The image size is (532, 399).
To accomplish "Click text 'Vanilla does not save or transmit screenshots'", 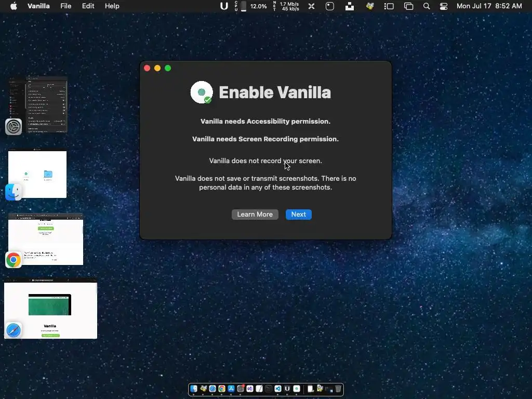I will pyautogui.click(x=247, y=179).
